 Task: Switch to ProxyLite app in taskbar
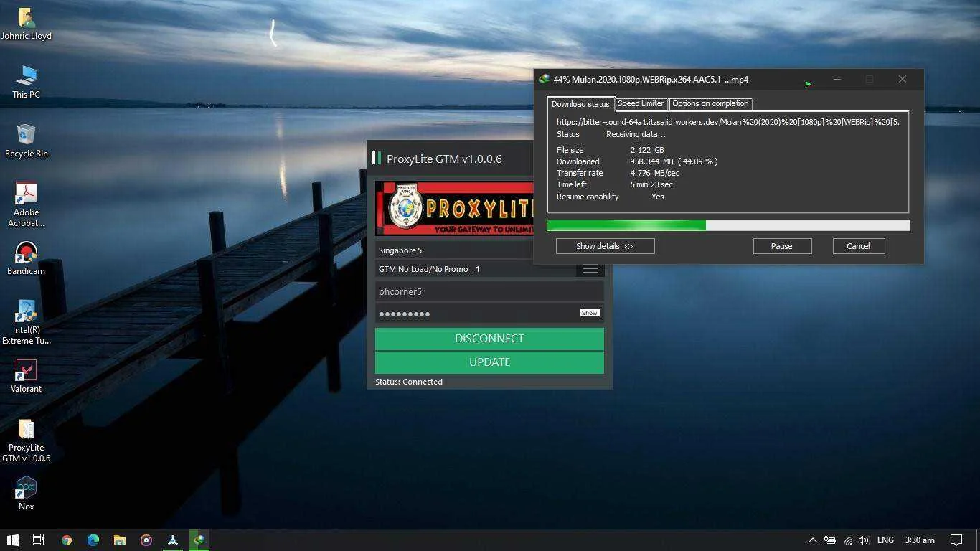tap(173, 540)
